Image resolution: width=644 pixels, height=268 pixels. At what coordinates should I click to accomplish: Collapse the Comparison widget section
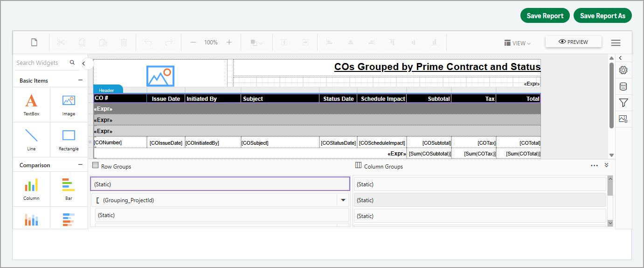click(80, 165)
